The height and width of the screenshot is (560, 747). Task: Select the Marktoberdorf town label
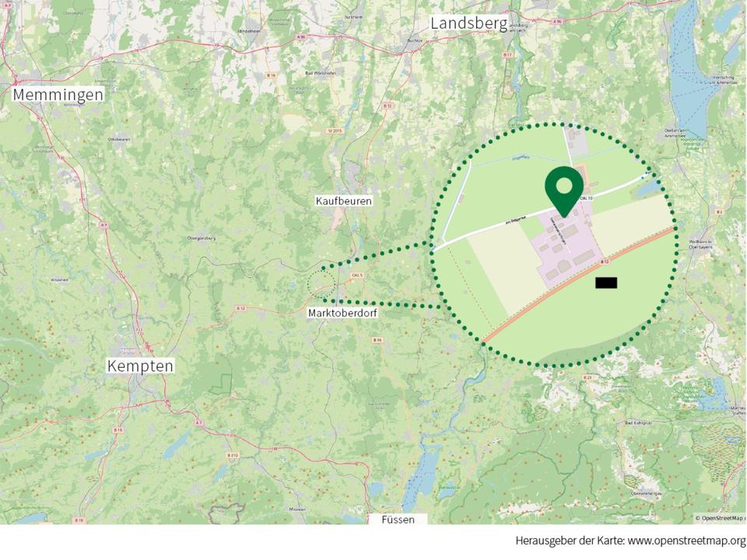point(342,313)
